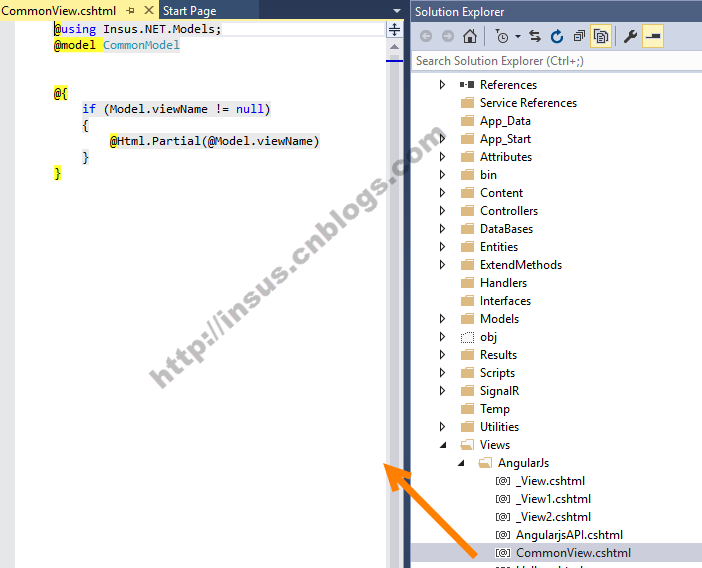Click the Search Solution Explorer field
Image resolution: width=702 pixels, height=568 pixels.
point(556,61)
